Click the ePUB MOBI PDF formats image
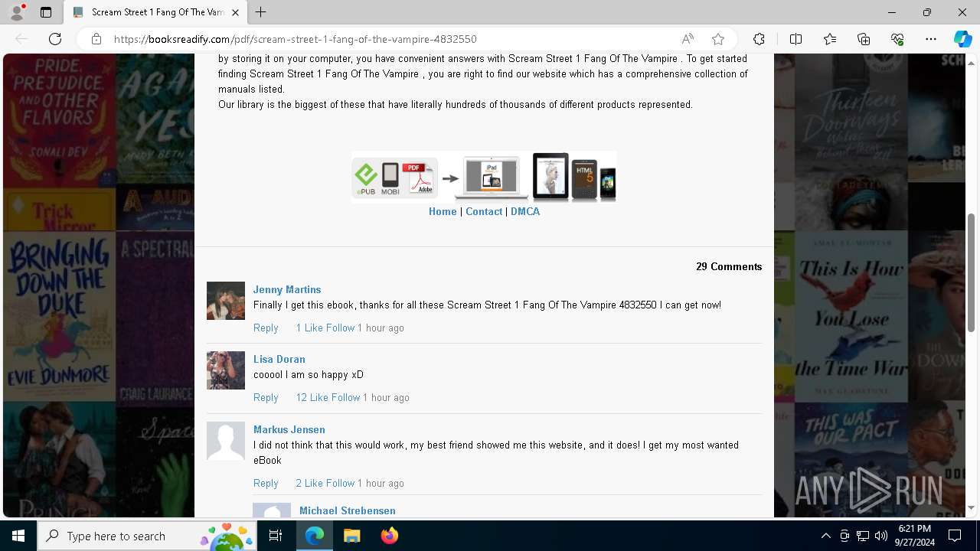 point(484,177)
